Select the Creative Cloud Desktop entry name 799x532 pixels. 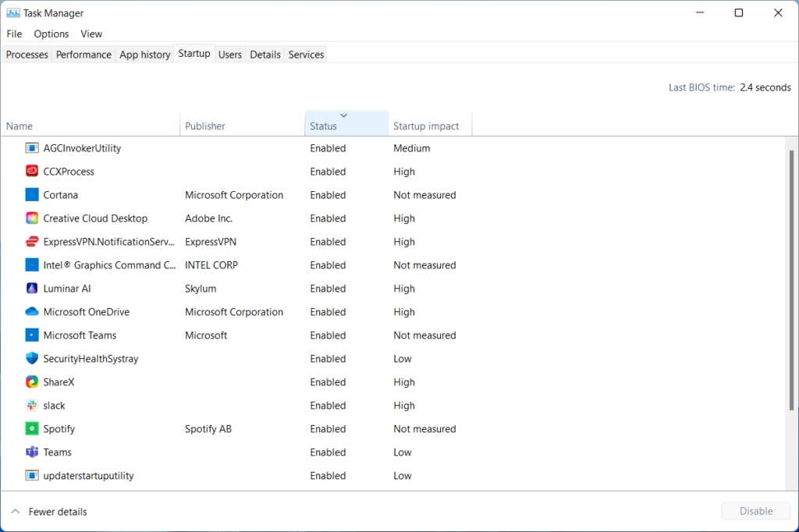point(95,218)
